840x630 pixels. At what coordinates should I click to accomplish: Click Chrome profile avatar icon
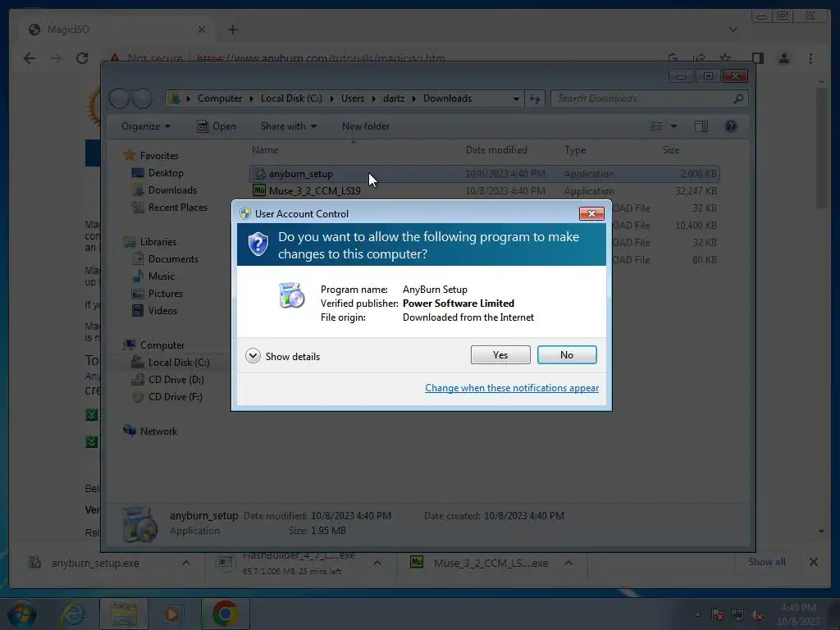point(783,58)
